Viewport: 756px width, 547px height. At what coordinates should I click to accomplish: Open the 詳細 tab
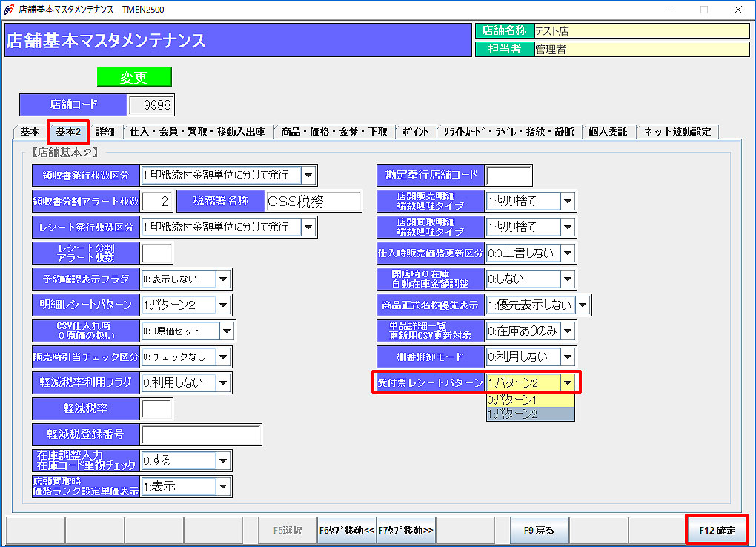tap(105, 132)
